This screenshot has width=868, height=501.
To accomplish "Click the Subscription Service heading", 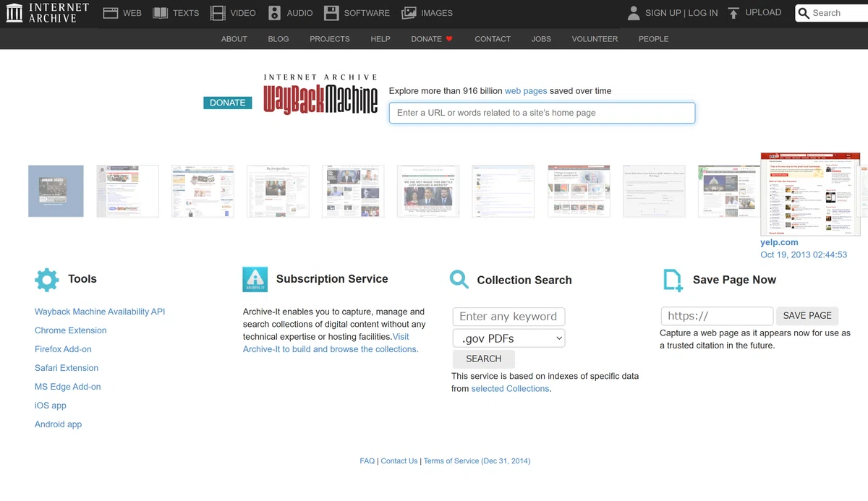I will 332,279.
